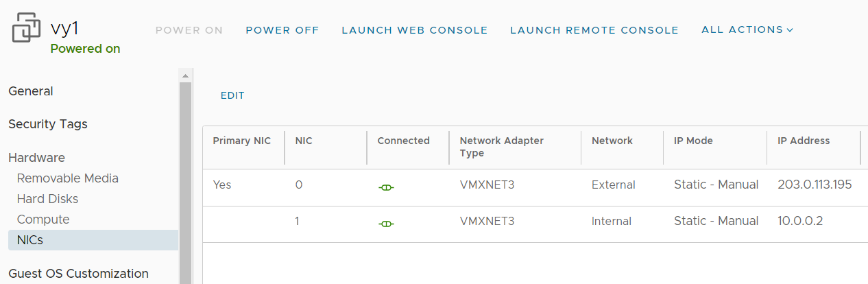Select Compute under Hardware
The height and width of the screenshot is (284, 868).
(x=43, y=220)
